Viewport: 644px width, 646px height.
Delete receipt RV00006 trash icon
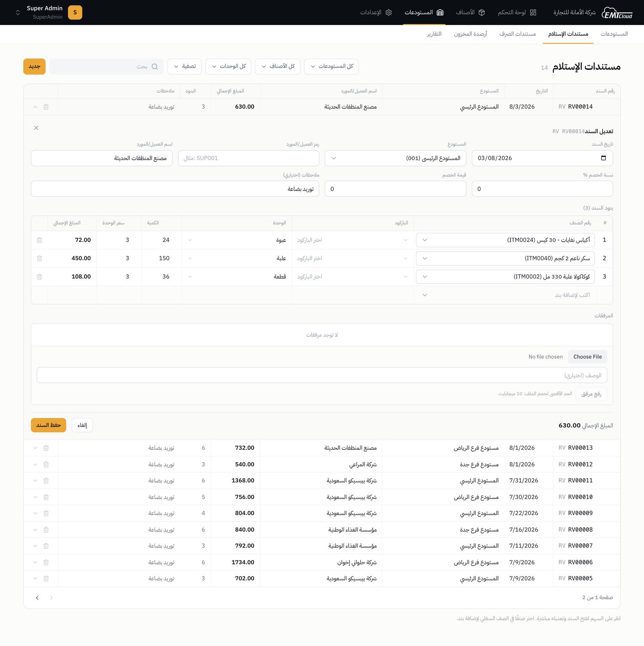point(46,562)
